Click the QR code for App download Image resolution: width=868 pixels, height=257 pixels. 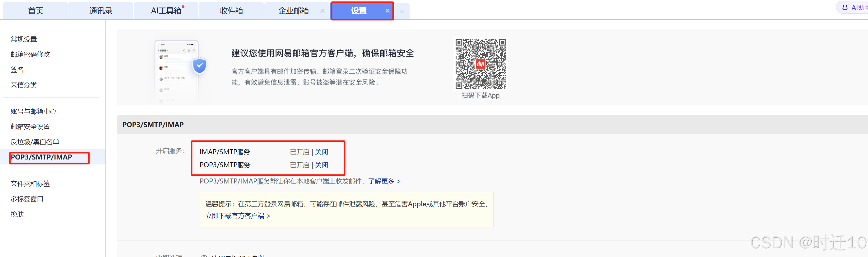pyautogui.click(x=480, y=64)
